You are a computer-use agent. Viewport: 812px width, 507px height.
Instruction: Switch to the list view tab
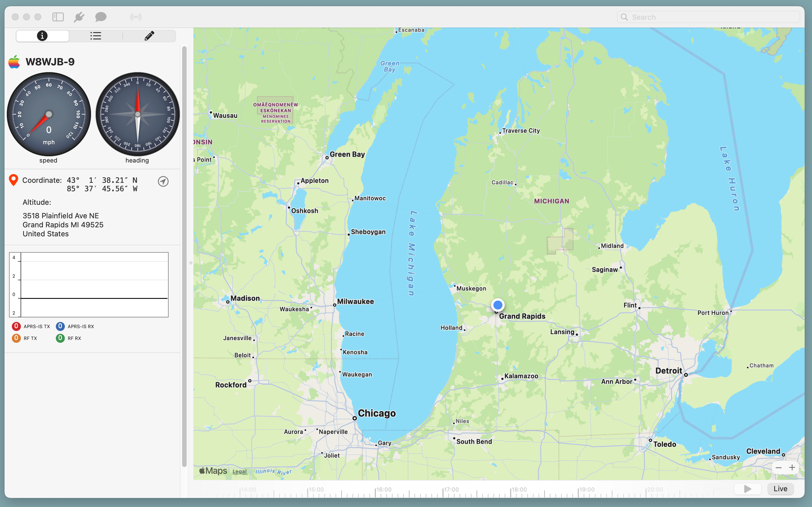pos(96,36)
